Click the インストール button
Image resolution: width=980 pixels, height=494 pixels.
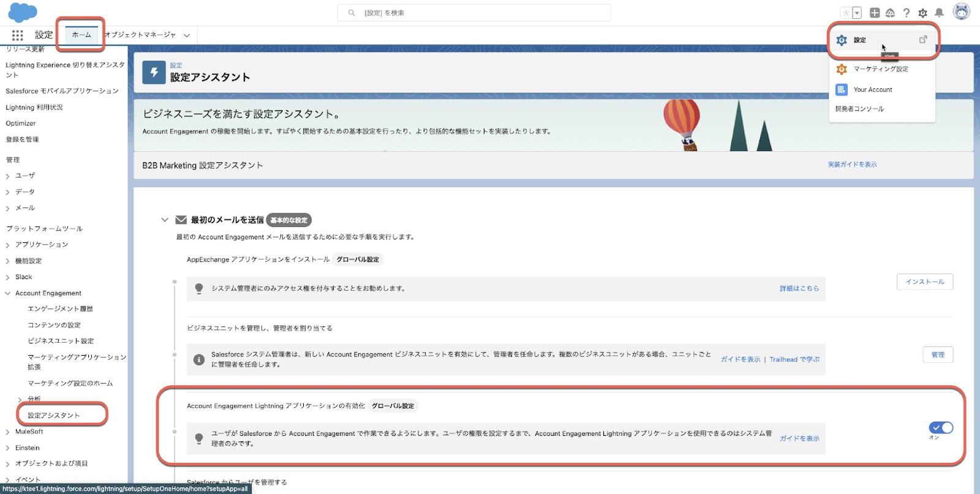pos(925,282)
